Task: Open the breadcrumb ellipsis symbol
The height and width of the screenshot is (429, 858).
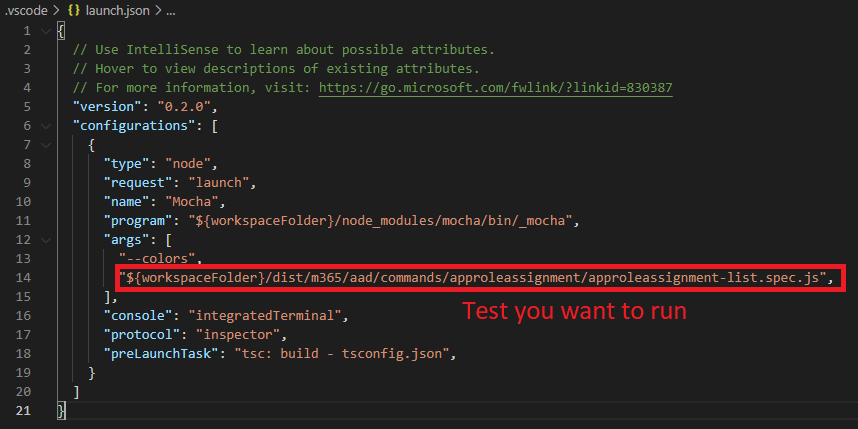Action: point(170,11)
